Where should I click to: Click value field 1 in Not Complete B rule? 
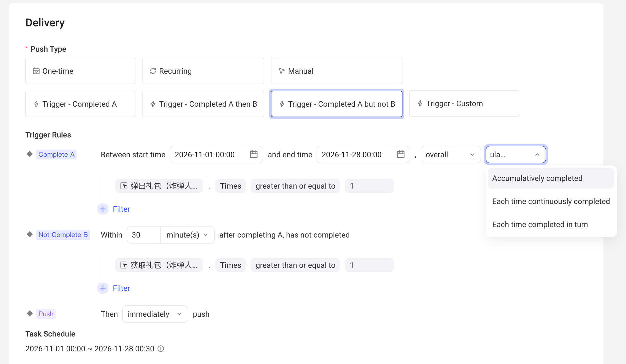click(369, 265)
